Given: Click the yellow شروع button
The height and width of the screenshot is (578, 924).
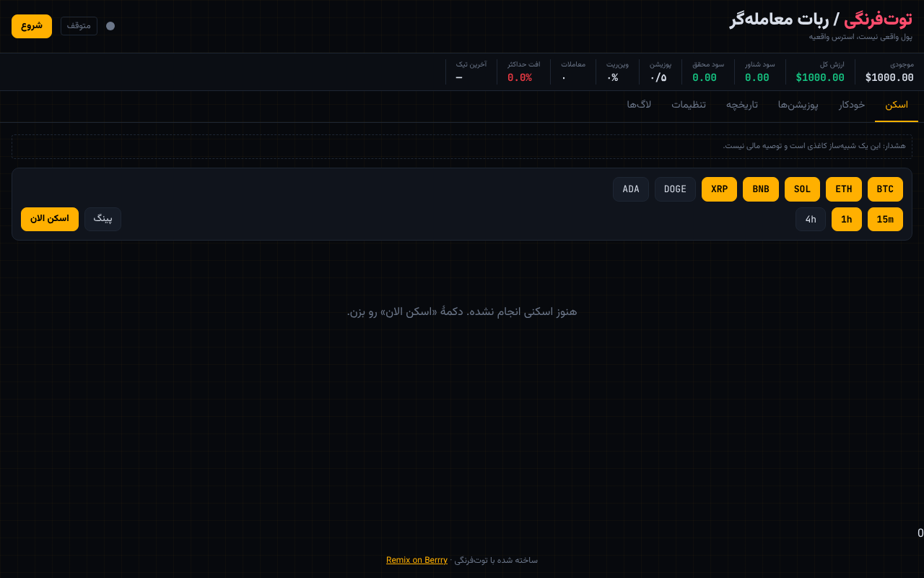Looking at the screenshot, I should (32, 26).
